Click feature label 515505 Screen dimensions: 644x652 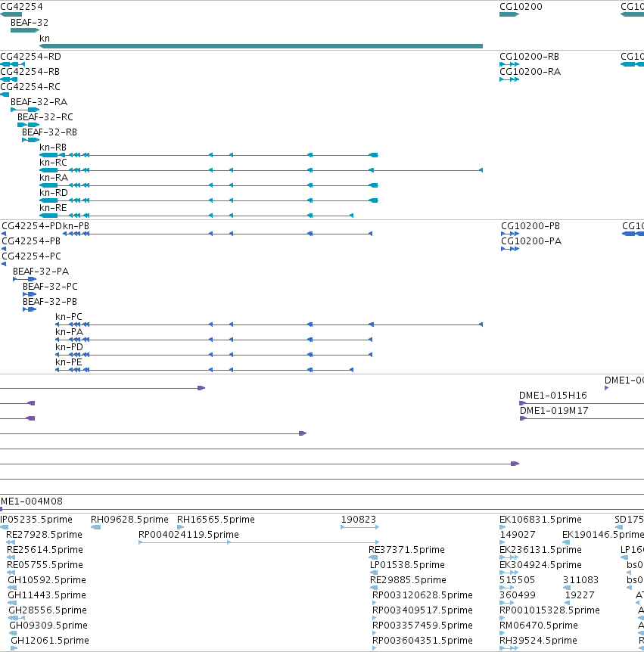tap(517, 579)
